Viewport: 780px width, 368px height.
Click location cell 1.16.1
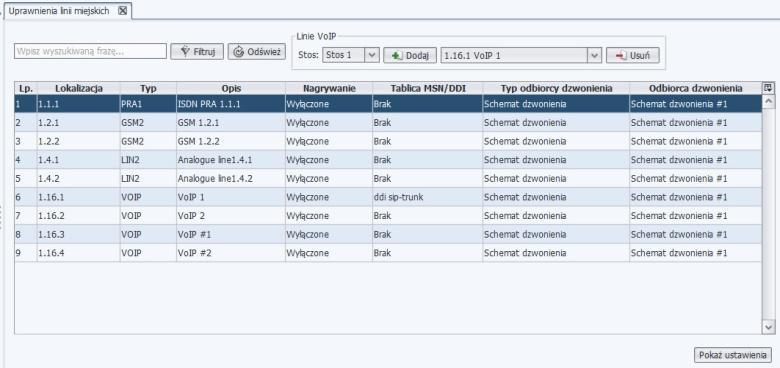tap(79, 197)
